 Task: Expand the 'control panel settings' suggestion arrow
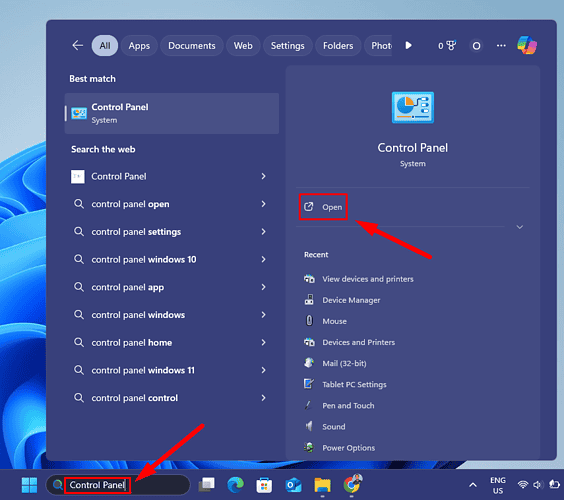[x=263, y=232]
